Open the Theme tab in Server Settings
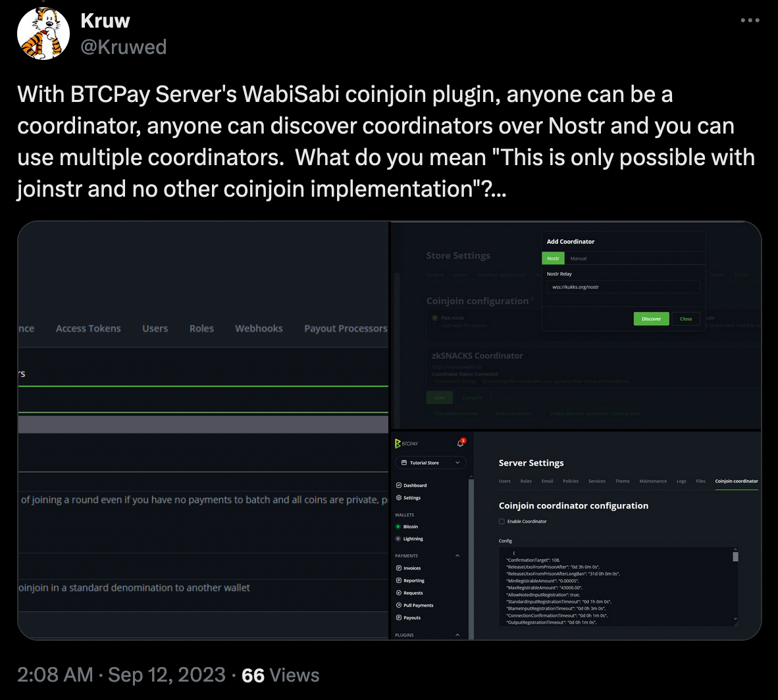 click(622, 481)
